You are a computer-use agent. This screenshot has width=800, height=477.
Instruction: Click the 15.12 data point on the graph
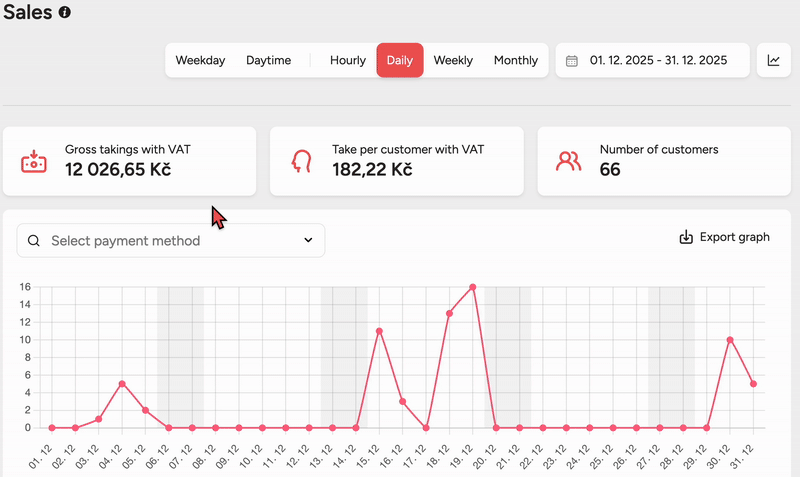pos(379,331)
